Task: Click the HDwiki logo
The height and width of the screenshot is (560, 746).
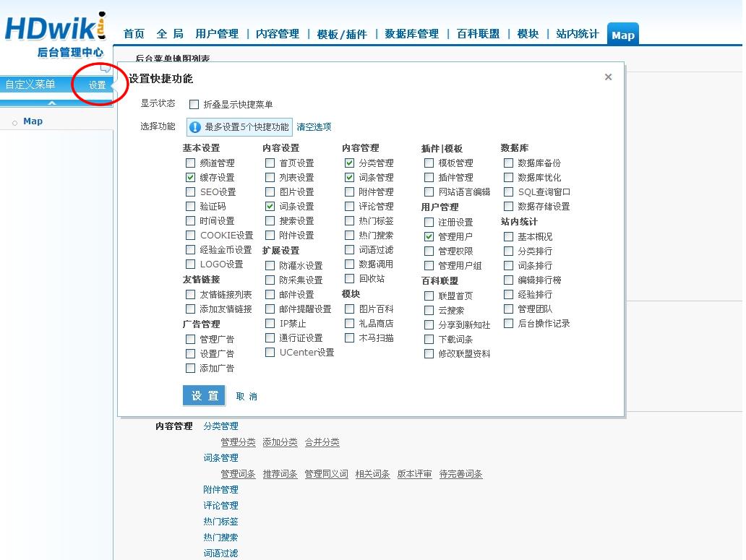Action: coord(55,34)
